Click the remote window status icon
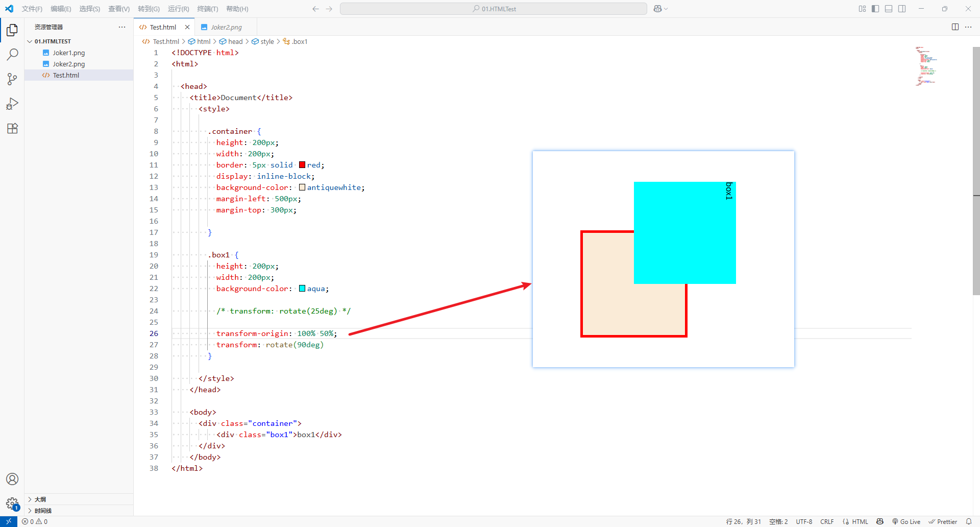Screen dimensions: 980x527 (x=9, y=521)
